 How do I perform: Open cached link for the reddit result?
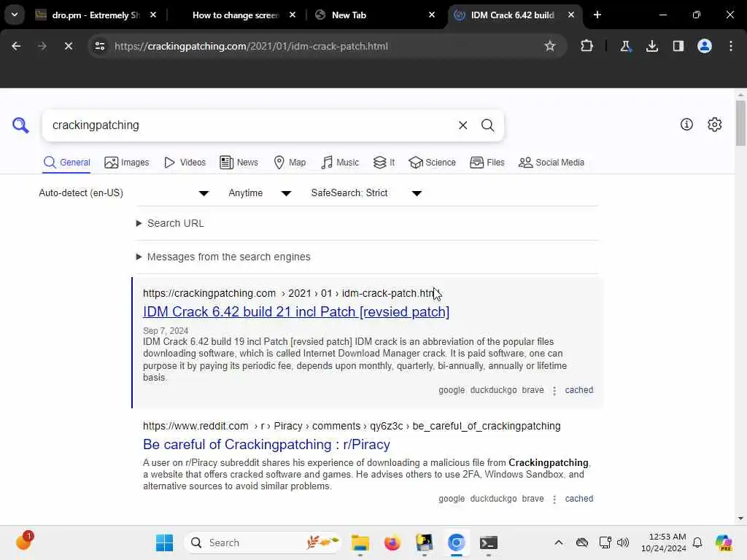[578, 499]
